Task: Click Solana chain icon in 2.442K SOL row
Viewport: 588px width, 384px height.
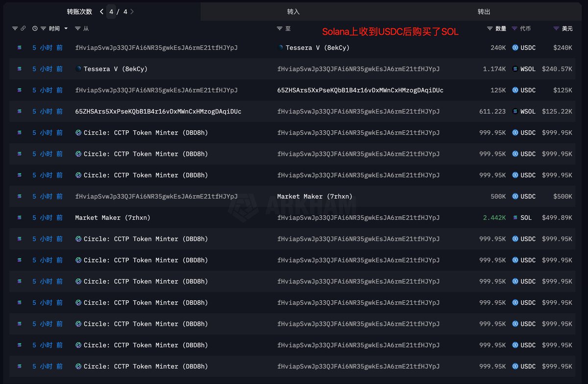Action: pyautogui.click(x=20, y=217)
